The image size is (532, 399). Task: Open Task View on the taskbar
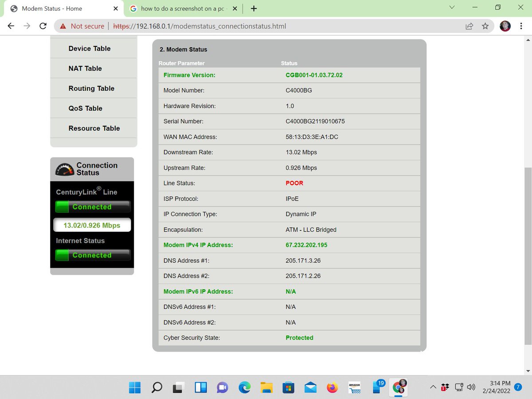(x=179, y=387)
